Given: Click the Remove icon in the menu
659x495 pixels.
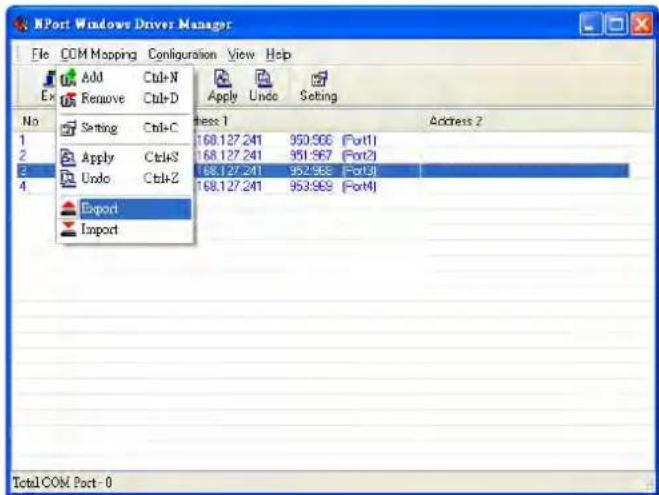Looking at the screenshot, I should click(x=68, y=99).
